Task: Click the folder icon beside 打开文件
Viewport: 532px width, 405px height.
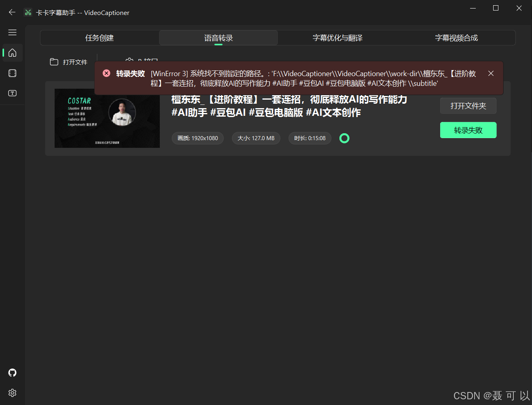Action: click(x=54, y=62)
